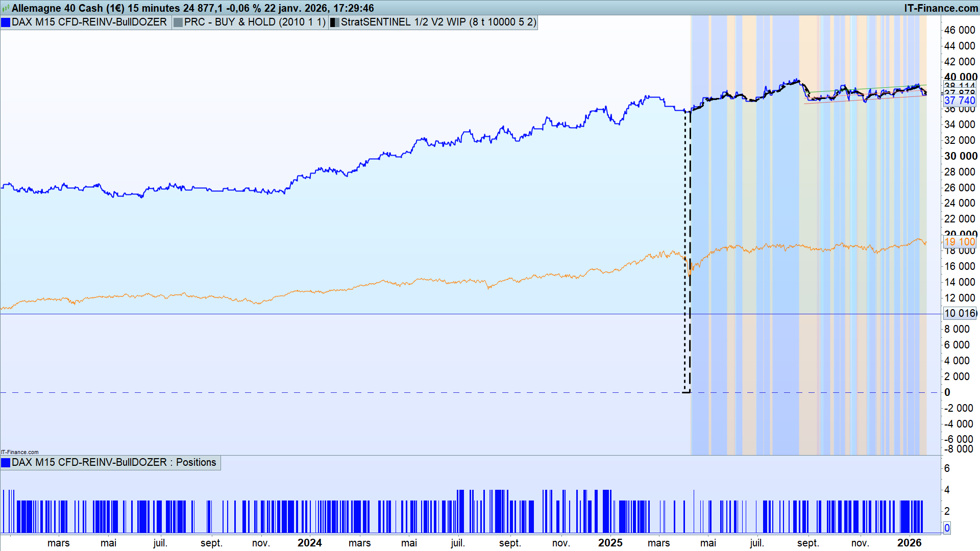
Task: Click the 2025 year marker on time axis
Action: (x=610, y=543)
